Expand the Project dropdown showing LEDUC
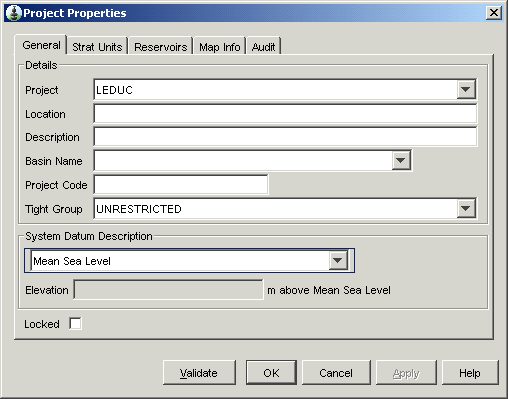508x399 pixels. click(x=466, y=89)
